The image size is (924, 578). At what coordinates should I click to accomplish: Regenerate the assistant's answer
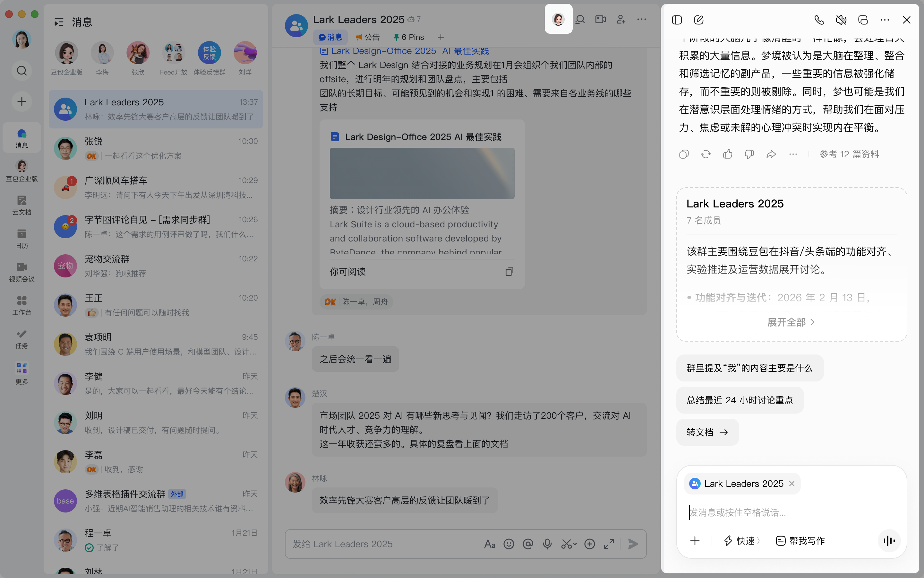click(706, 154)
